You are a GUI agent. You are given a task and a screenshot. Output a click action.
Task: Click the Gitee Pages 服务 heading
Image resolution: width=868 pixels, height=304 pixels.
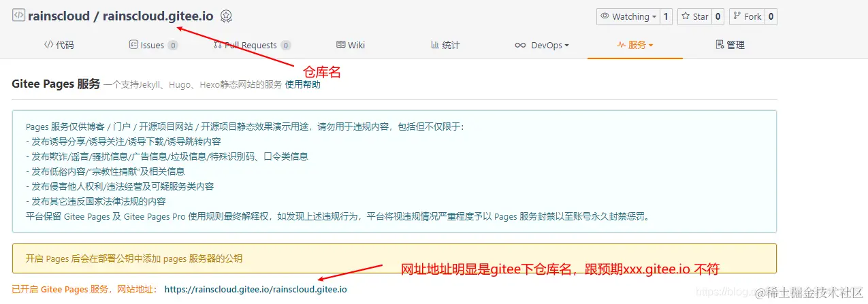coord(56,84)
